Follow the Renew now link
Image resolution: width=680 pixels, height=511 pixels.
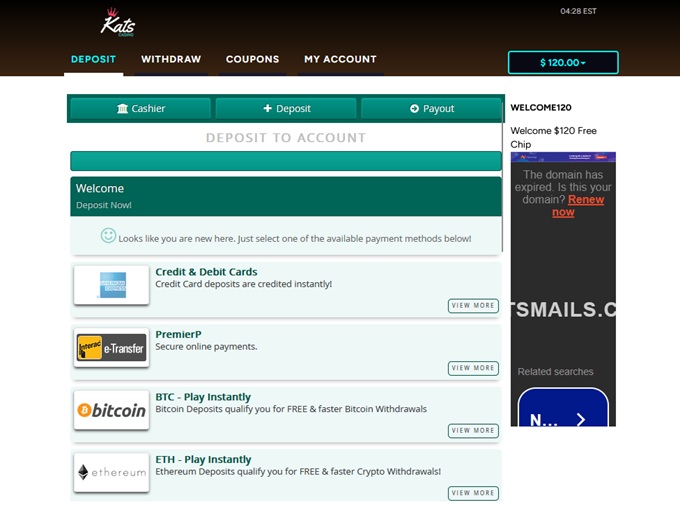(x=578, y=206)
